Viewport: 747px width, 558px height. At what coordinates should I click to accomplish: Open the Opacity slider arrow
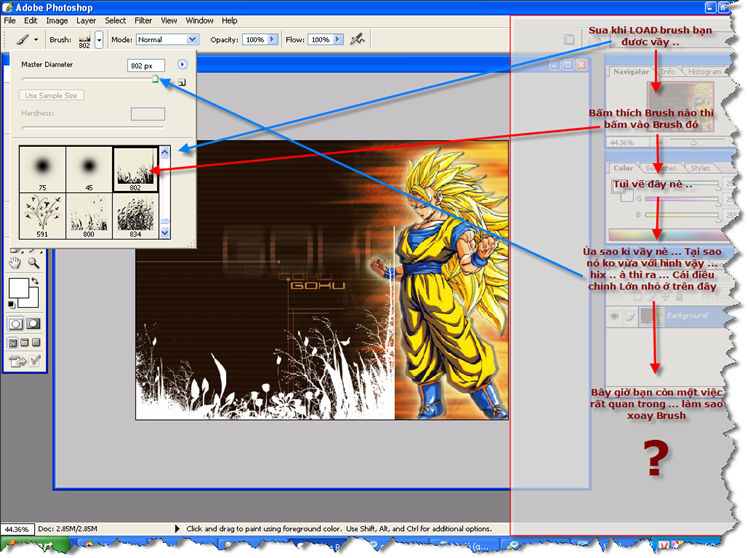coord(273,40)
